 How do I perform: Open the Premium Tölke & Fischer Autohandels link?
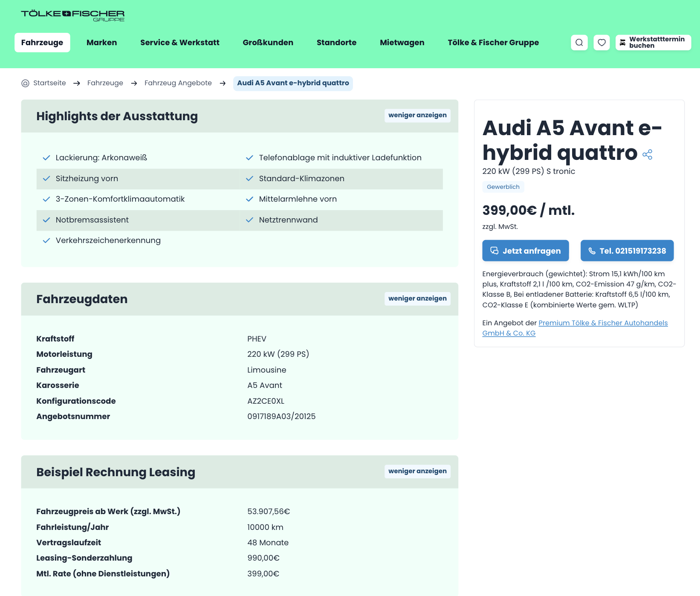click(603, 323)
